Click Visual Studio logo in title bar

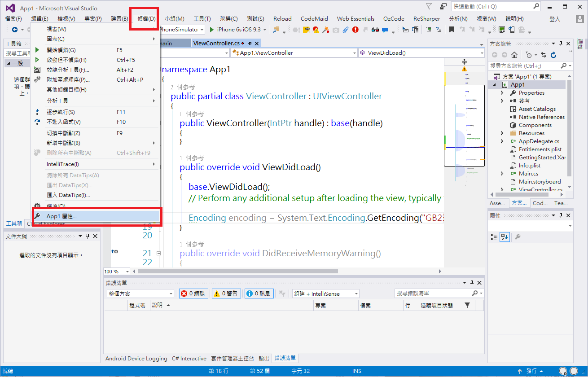10,8
